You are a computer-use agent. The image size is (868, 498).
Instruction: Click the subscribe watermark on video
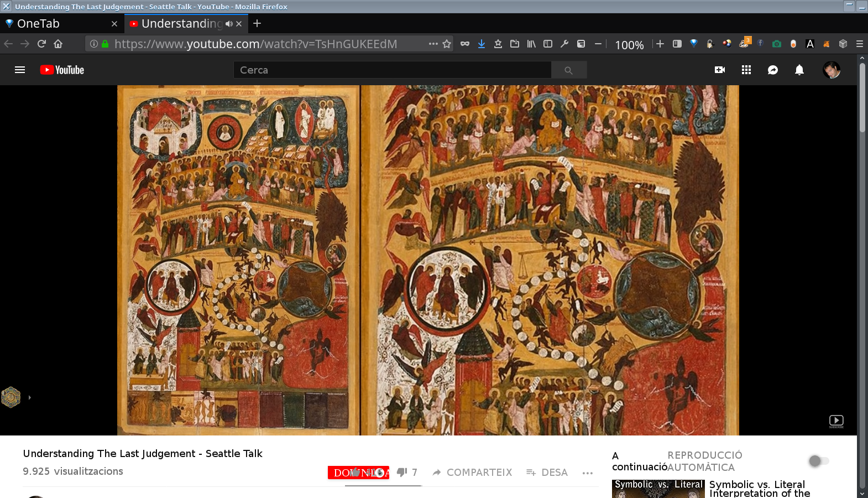pos(836,421)
